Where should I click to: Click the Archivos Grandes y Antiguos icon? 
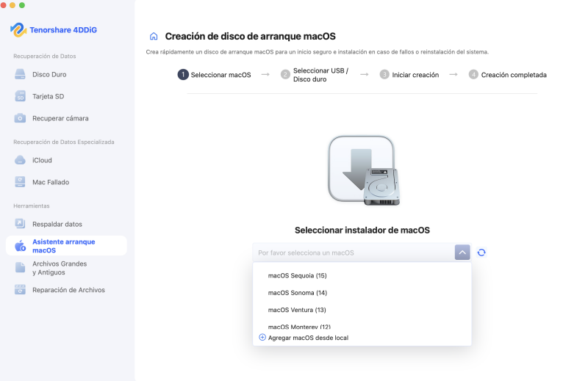(x=21, y=268)
